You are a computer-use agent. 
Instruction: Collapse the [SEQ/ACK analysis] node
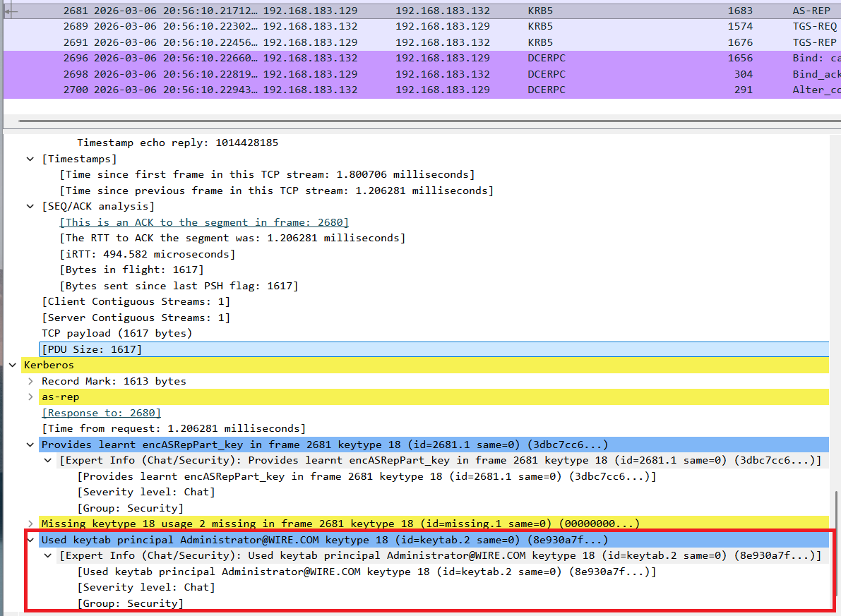pos(30,207)
